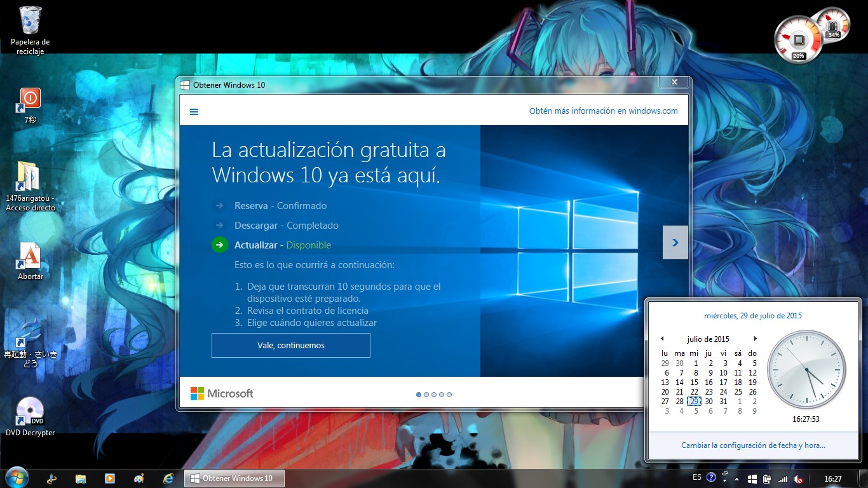
Task: Launch Paint from the taskbar
Action: coord(139,478)
